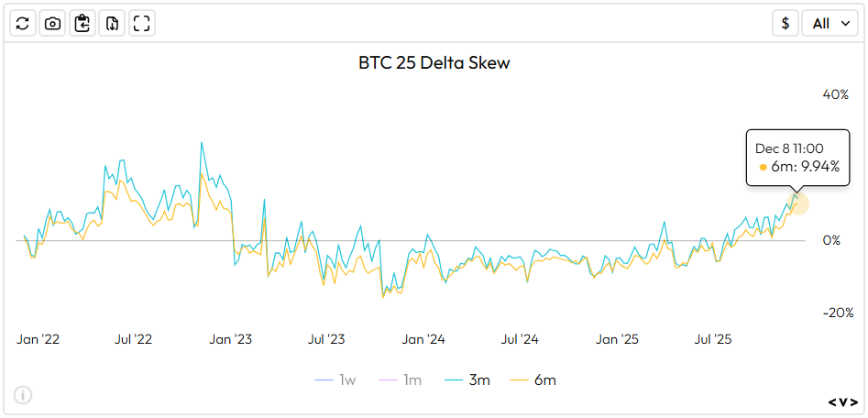This screenshot has height=418, width=868.
Task: Download chart data file icon
Action: click(x=112, y=24)
